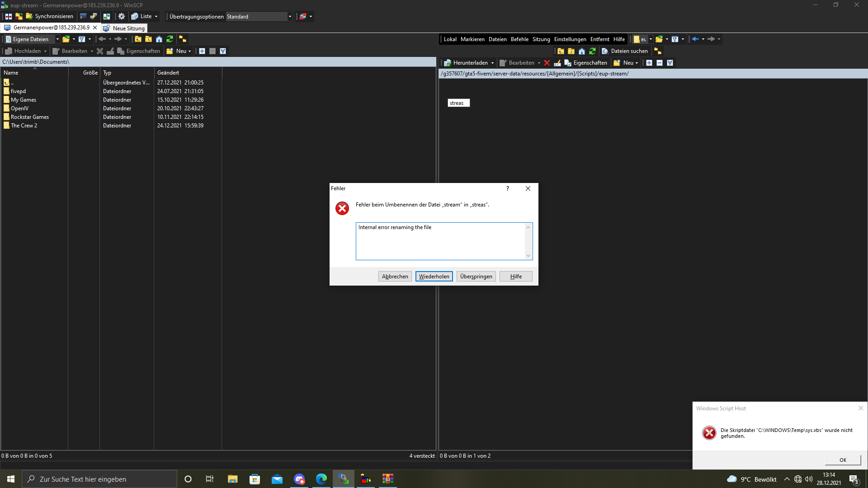Expand the Herunterladen dropdown arrow
868x488 pixels.
[x=492, y=63]
